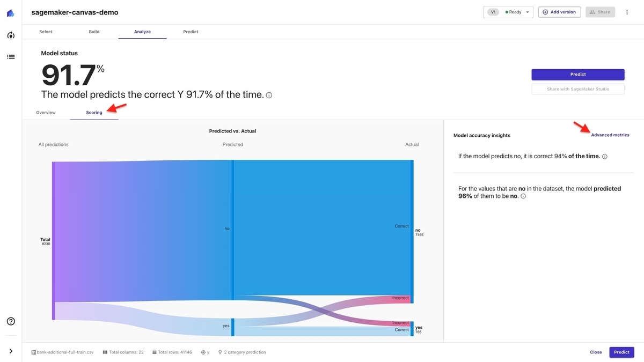Click info icon next to model accuracy sentence
The image size is (644, 362).
click(269, 95)
